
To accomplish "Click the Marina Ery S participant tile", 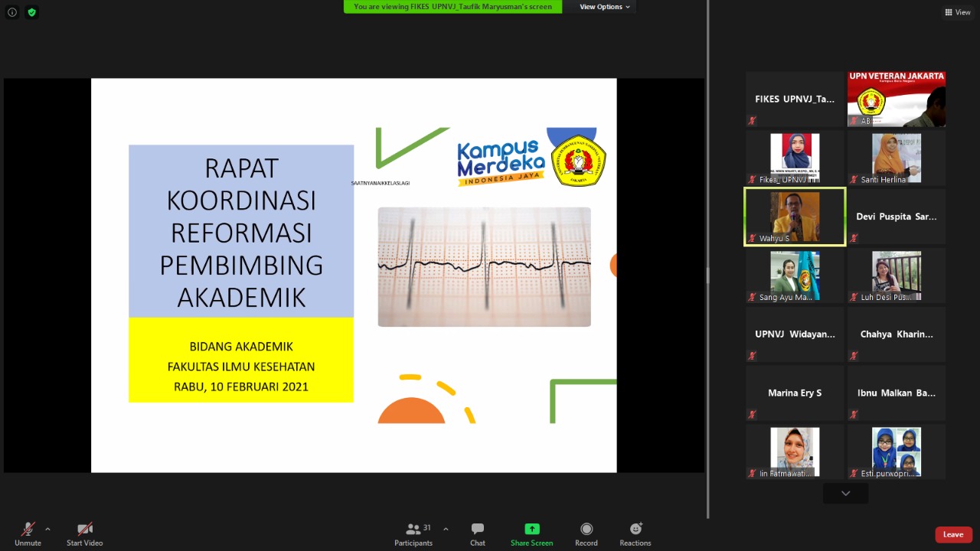I will 795,393.
